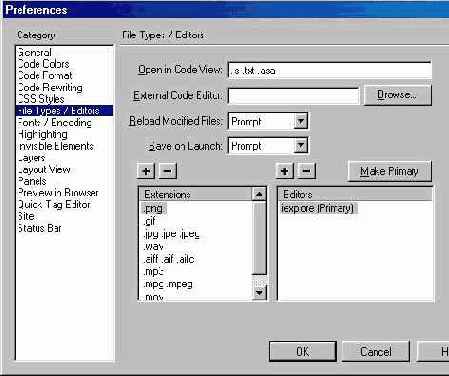Select iexplore (Primary) in Editors list

[x=318, y=208]
